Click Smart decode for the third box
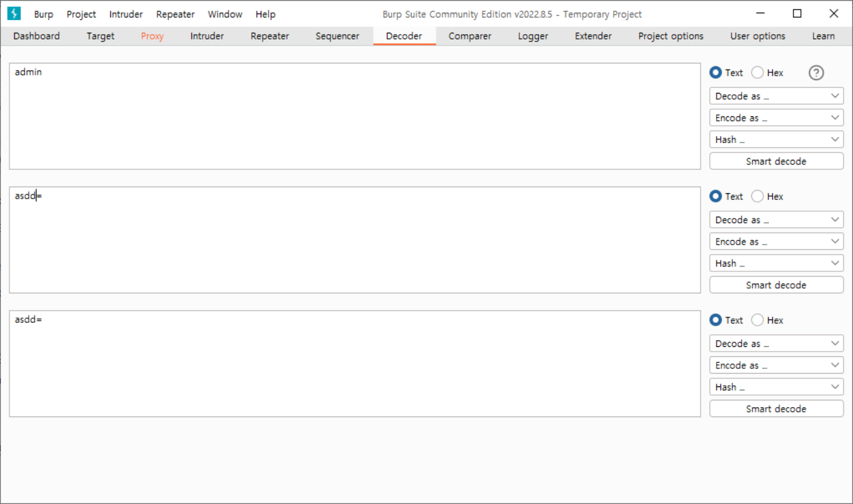This screenshot has height=504, width=853. coord(776,408)
